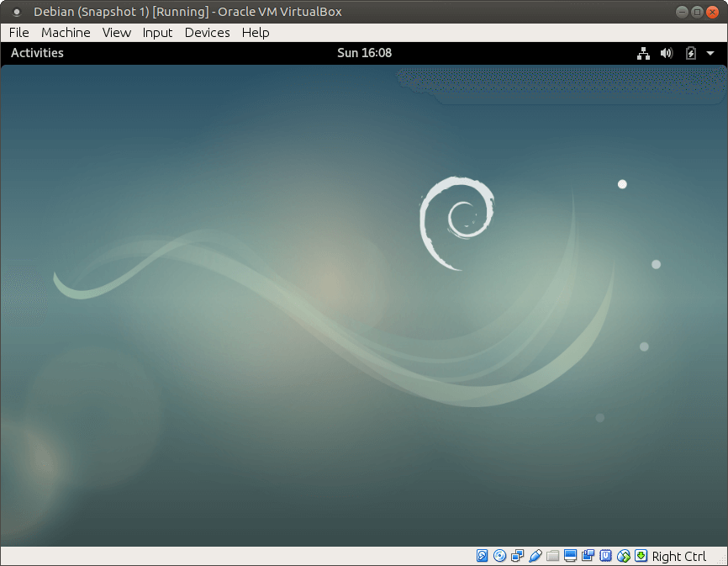Click the display monitor status icon
The width and height of the screenshot is (728, 566).
[570, 556]
